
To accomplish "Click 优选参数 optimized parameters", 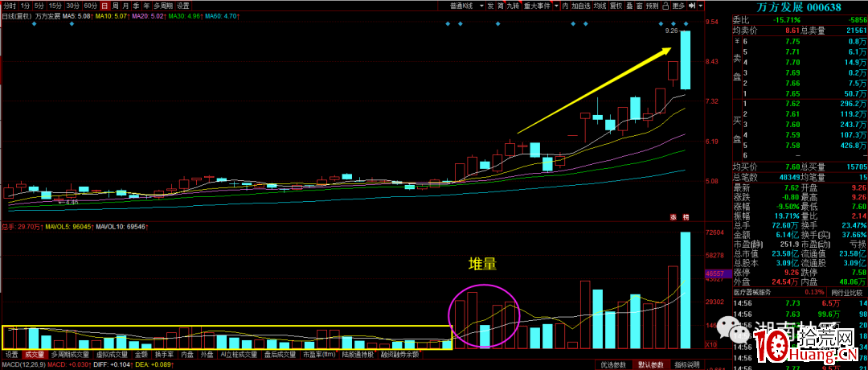I will point(613,364).
